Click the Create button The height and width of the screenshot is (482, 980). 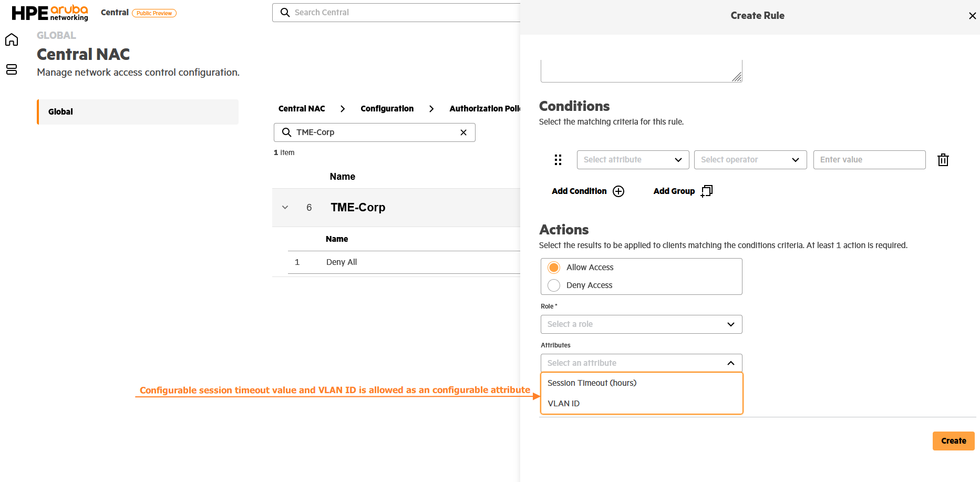pos(953,441)
